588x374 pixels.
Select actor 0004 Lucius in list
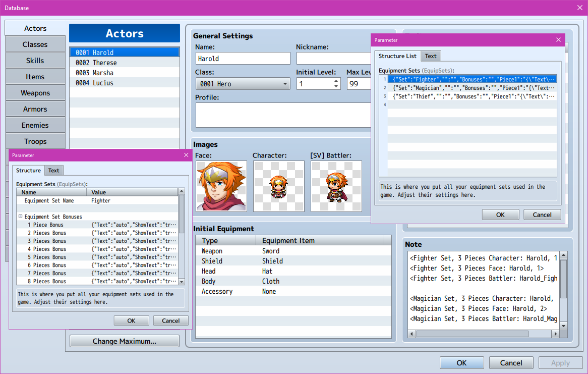125,83
